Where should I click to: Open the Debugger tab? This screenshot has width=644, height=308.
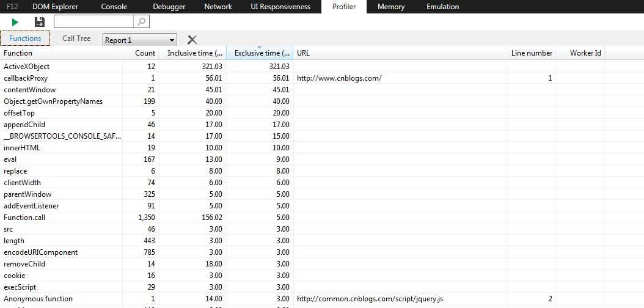pyautogui.click(x=169, y=7)
